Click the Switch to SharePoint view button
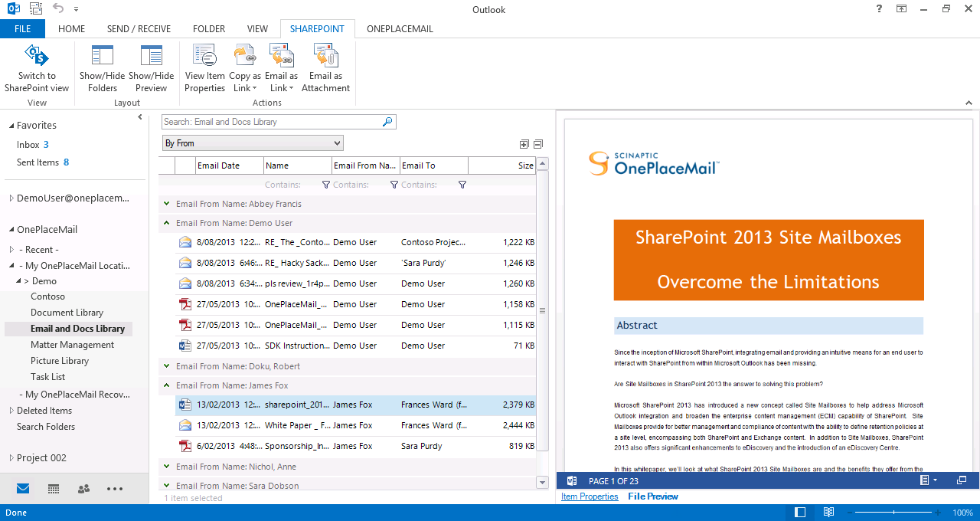 point(37,68)
